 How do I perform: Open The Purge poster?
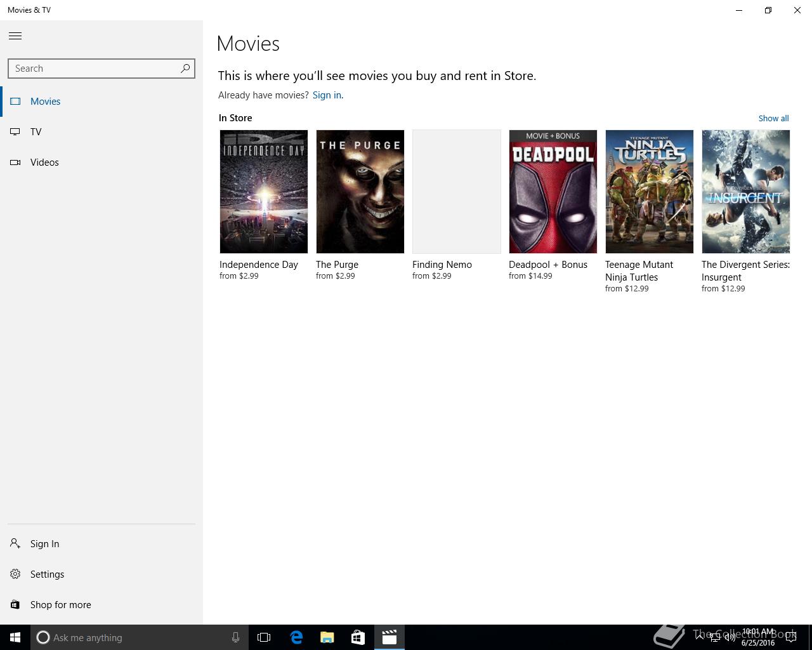click(x=360, y=192)
